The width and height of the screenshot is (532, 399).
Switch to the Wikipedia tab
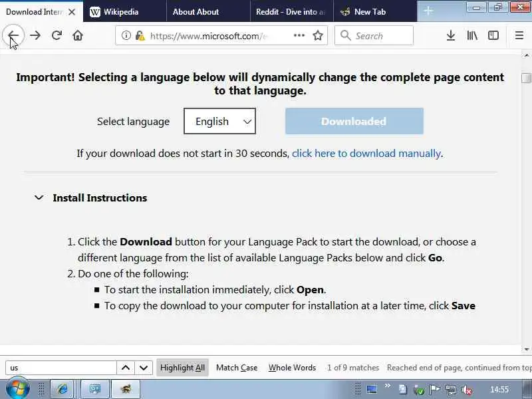pos(124,12)
